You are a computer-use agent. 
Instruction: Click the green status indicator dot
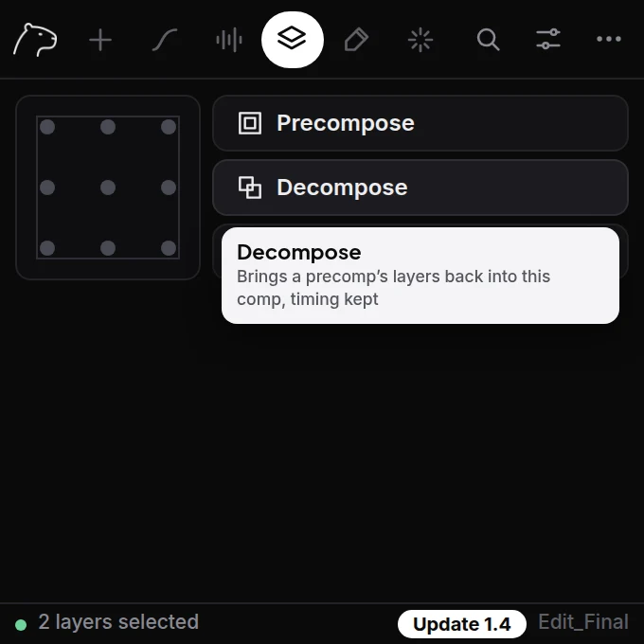tap(21, 625)
